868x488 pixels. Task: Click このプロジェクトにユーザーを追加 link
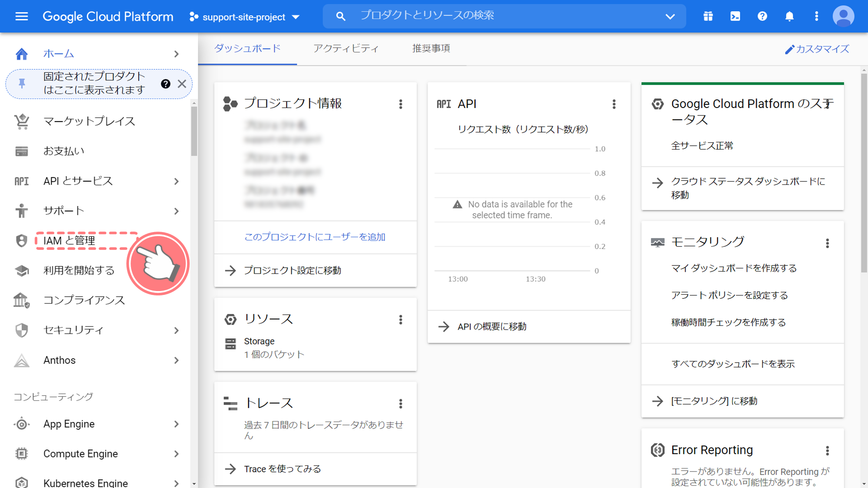pos(315,237)
